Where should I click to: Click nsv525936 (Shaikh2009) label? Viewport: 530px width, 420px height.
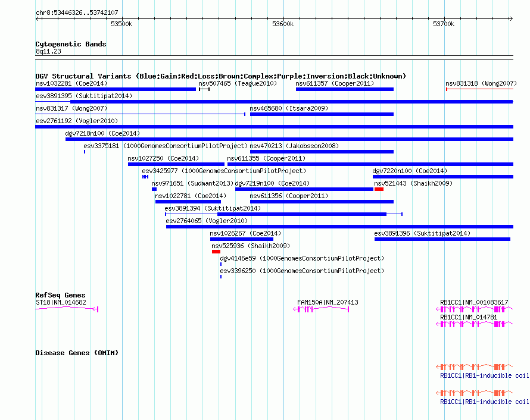tap(251, 246)
